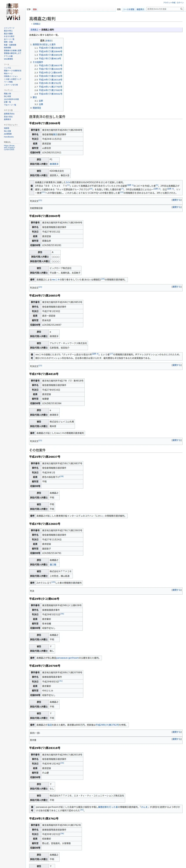Open 最近の議論 in sidebar
Screen dimensions: 186x868
8,34
